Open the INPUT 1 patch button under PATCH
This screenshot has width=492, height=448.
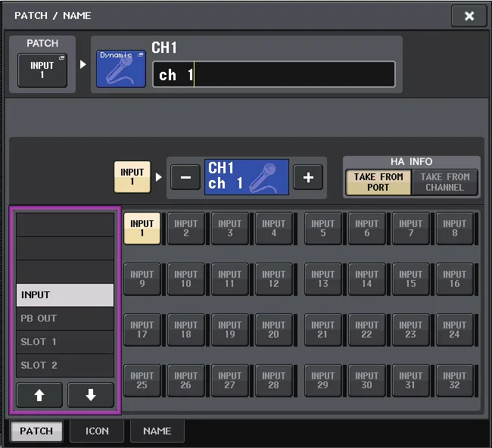click(x=42, y=70)
